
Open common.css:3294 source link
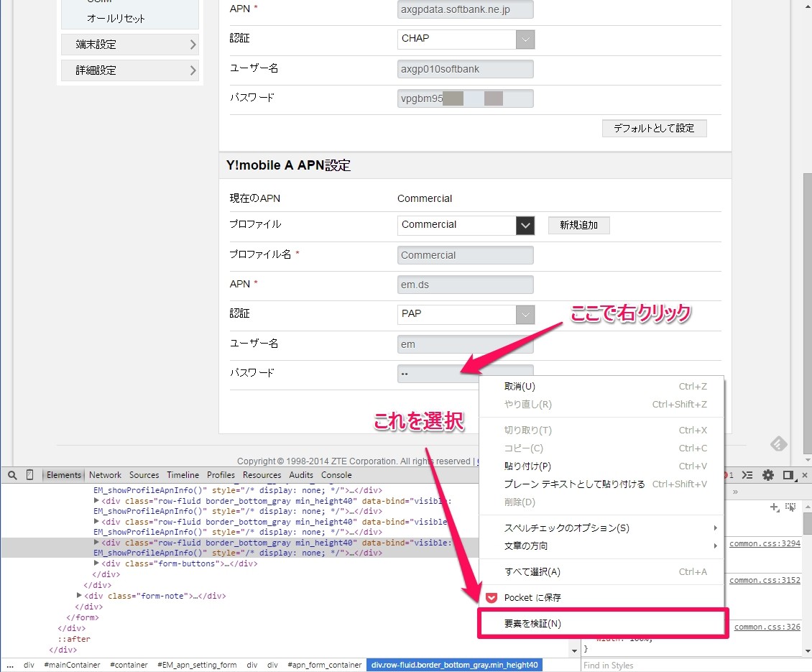pos(765,543)
